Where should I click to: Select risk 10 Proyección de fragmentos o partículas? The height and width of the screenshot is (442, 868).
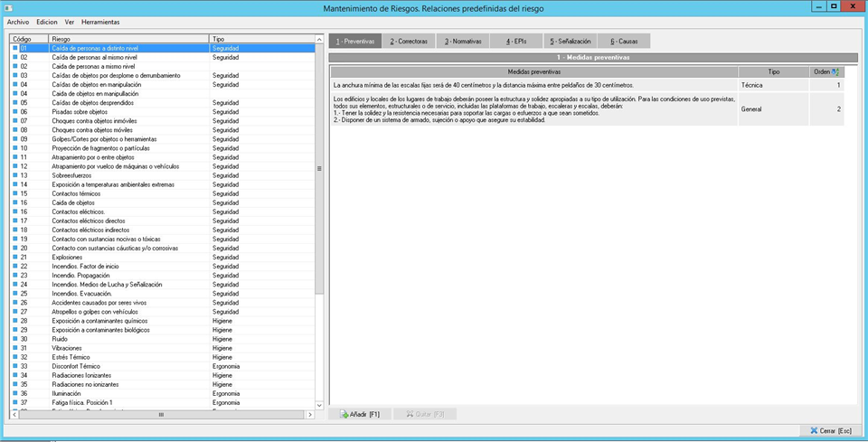pyautogui.click(x=163, y=148)
